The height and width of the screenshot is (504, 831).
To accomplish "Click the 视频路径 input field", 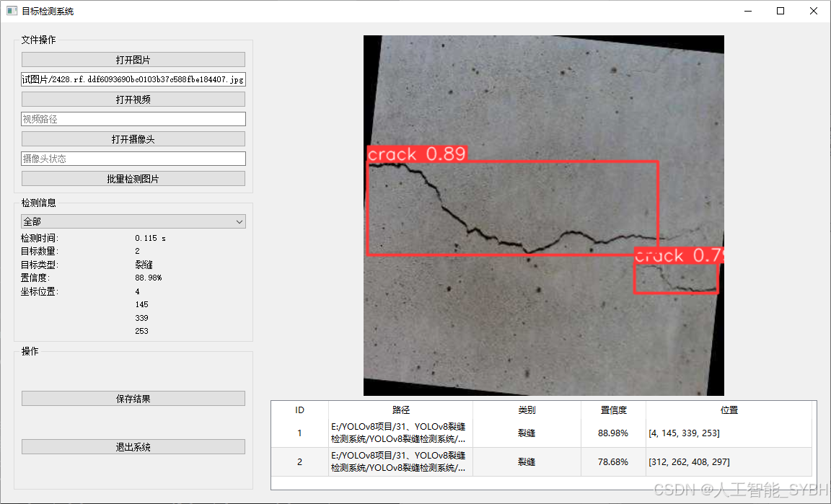I will 133,119.
